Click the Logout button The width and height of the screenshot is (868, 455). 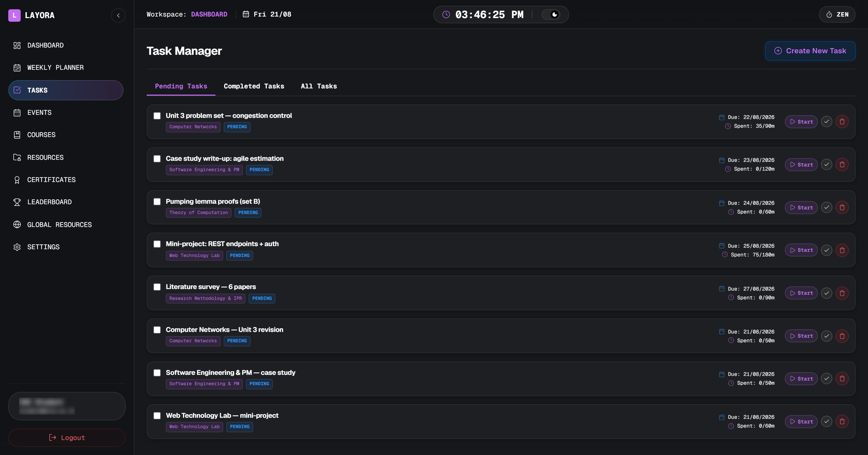[x=67, y=437]
